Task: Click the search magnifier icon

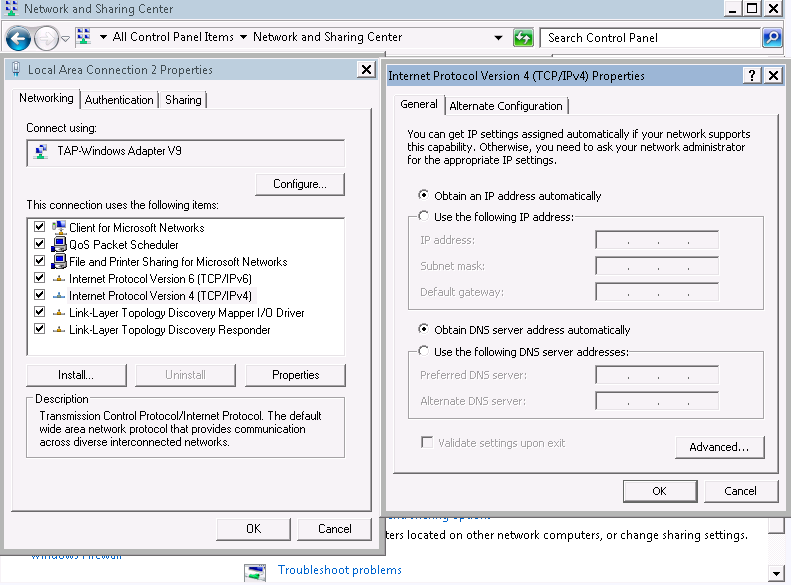Action: click(772, 38)
